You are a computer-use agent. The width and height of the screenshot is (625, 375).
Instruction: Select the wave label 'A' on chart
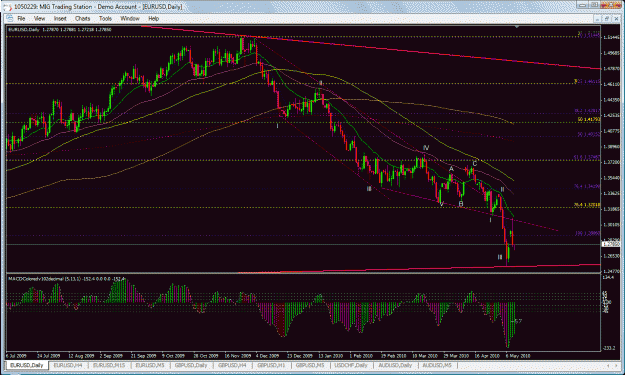(x=451, y=169)
